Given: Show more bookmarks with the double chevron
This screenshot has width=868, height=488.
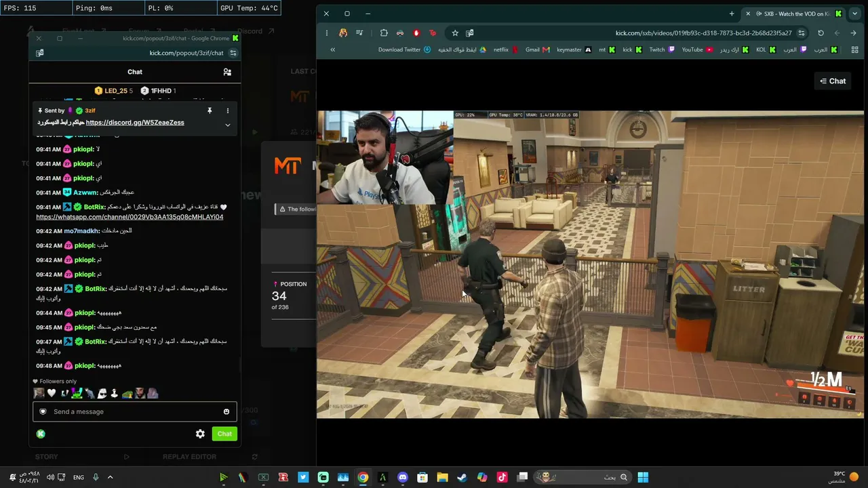Looking at the screenshot, I should (332, 49).
